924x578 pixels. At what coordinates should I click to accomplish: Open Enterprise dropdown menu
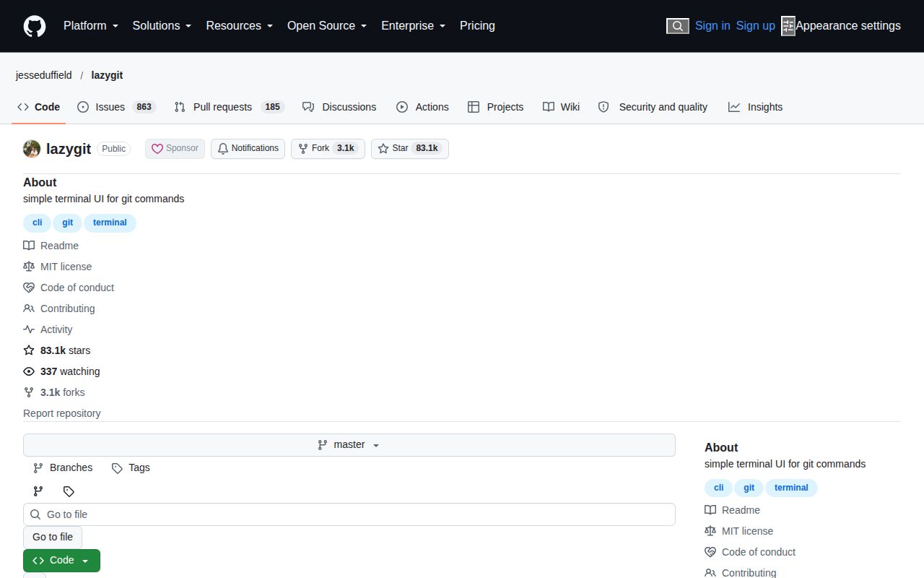click(x=413, y=26)
